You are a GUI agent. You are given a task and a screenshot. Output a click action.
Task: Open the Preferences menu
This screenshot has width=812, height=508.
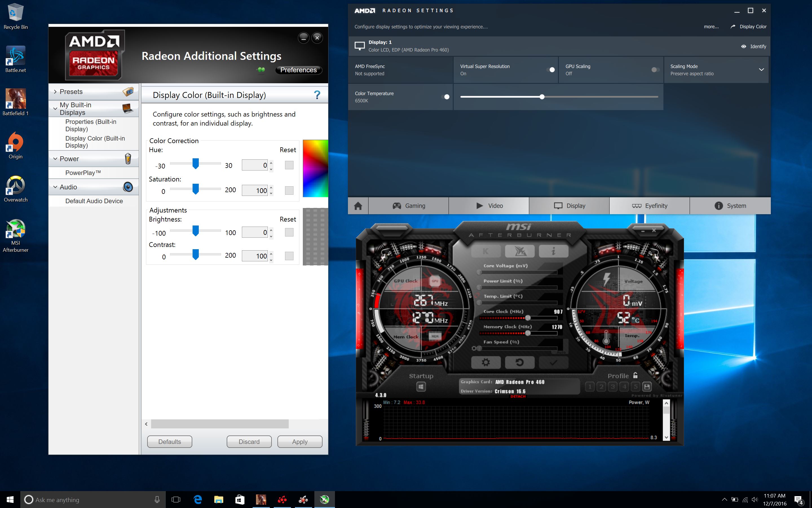pos(298,70)
